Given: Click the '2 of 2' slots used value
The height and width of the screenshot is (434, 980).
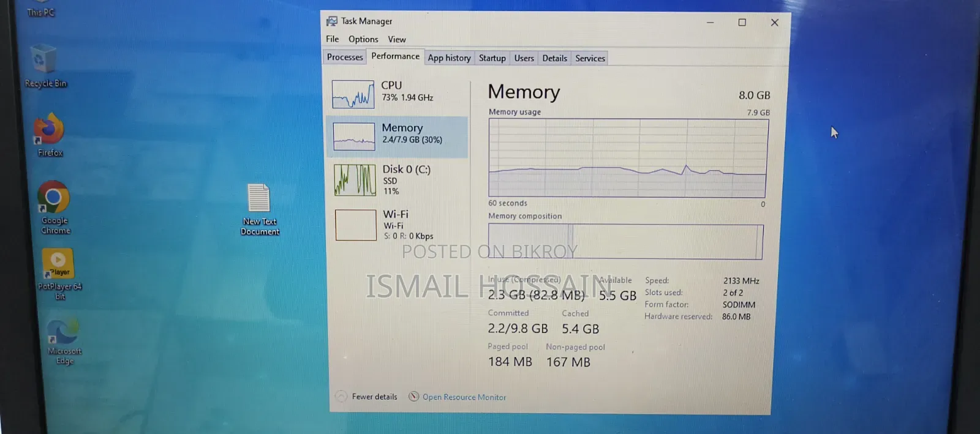Looking at the screenshot, I should [733, 293].
